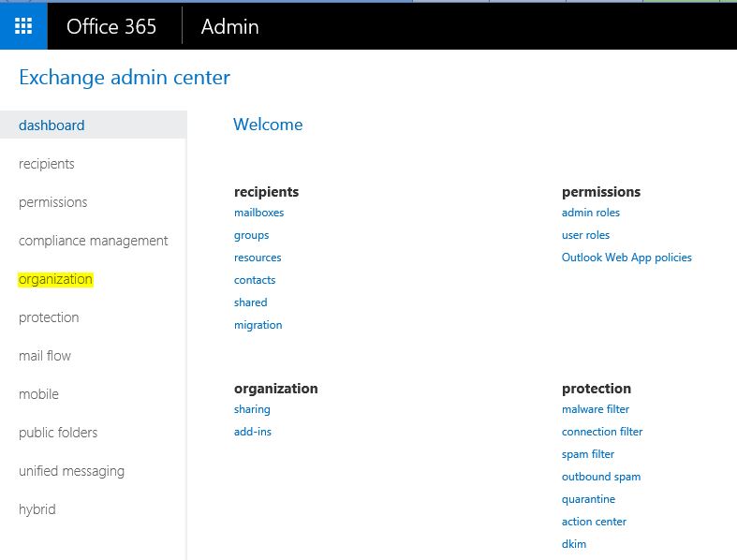The image size is (737, 560).
Task: Open admin roles link
Action: pyautogui.click(x=591, y=213)
